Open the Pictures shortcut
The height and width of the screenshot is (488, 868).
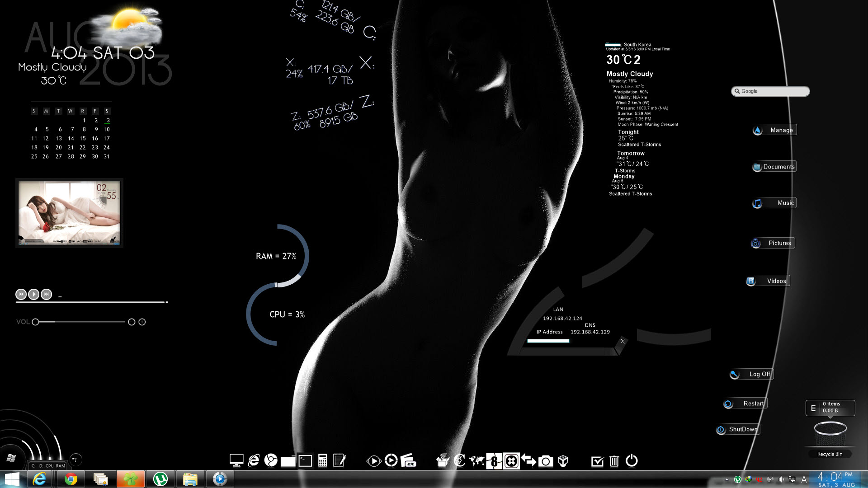click(773, 243)
